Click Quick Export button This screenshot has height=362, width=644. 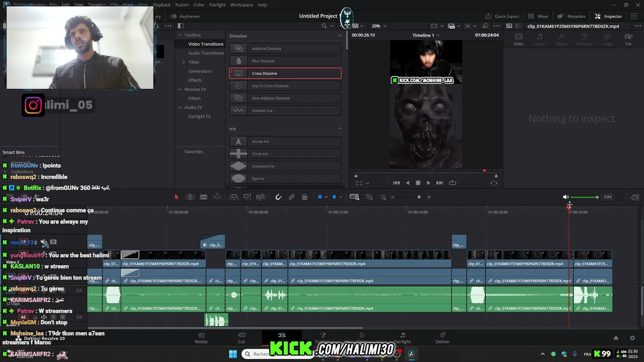click(502, 16)
